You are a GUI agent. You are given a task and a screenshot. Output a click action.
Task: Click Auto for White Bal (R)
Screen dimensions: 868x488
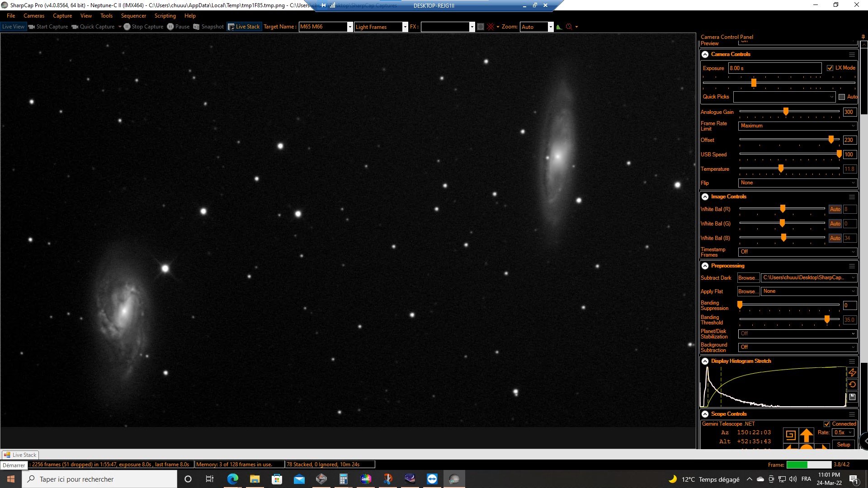click(x=835, y=209)
